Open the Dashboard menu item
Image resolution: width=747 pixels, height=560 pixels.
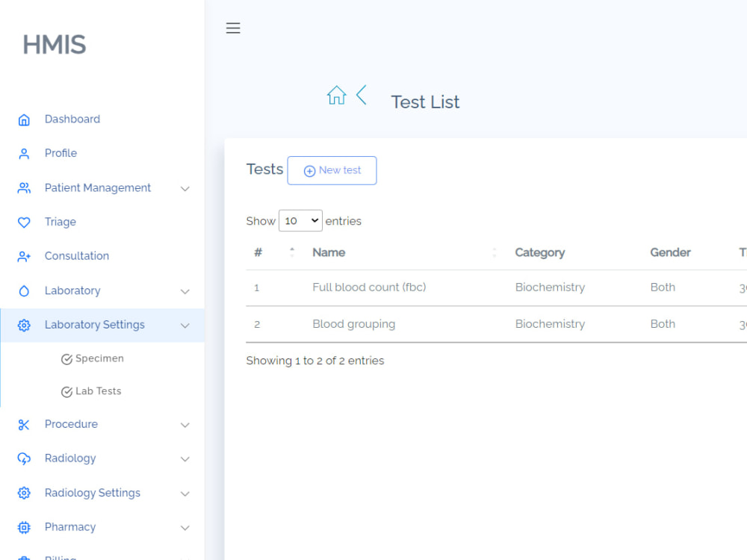coord(72,119)
